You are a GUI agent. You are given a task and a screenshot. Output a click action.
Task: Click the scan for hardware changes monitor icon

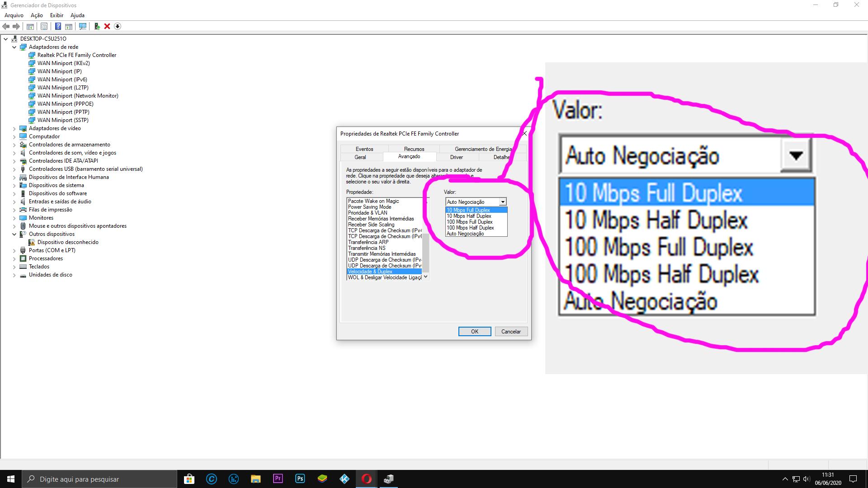click(83, 26)
